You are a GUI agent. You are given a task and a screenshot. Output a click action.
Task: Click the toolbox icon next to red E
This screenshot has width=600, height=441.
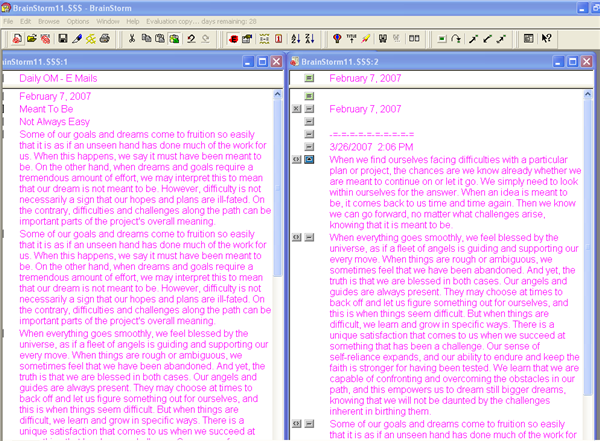247,39
